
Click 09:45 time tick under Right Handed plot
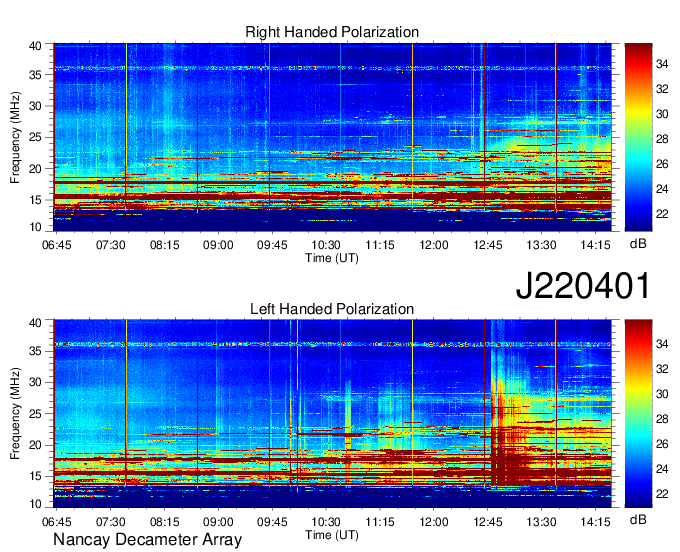272,245
